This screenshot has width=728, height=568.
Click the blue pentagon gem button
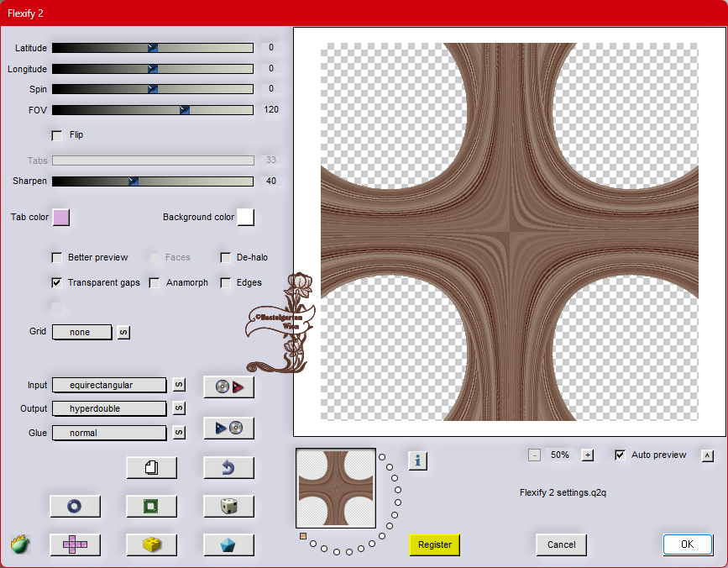coord(228,544)
